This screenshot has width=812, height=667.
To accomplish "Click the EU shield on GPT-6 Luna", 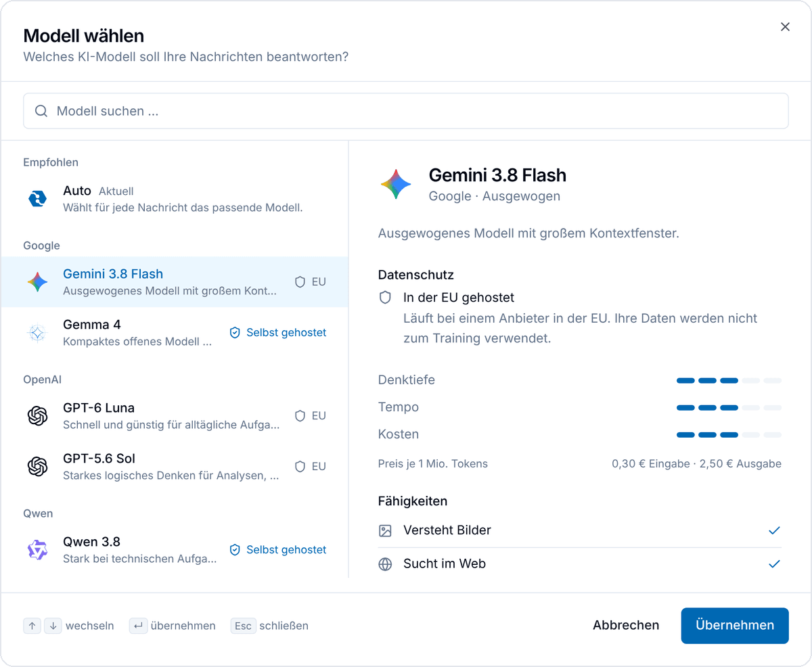I will tap(300, 416).
